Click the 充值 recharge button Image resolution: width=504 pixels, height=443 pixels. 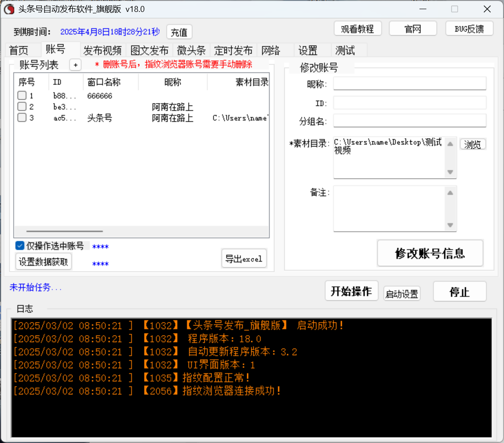[x=179, y=32]
